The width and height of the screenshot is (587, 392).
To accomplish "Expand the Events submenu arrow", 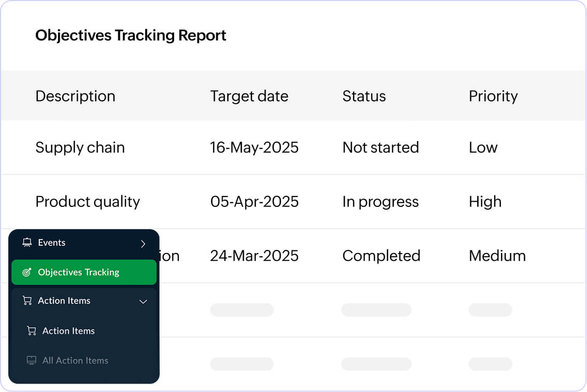I will tap(143, 244).
